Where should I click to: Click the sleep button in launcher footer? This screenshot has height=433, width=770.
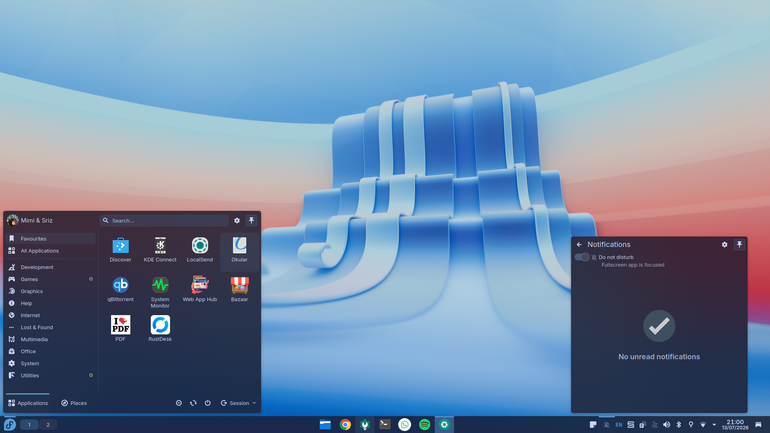pos(179,403)
